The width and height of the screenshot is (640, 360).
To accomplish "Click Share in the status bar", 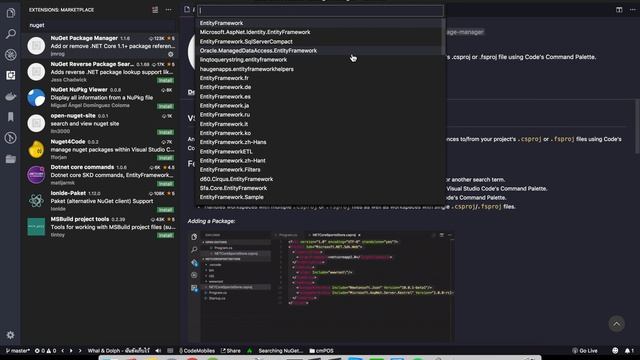I will point(231,351).
